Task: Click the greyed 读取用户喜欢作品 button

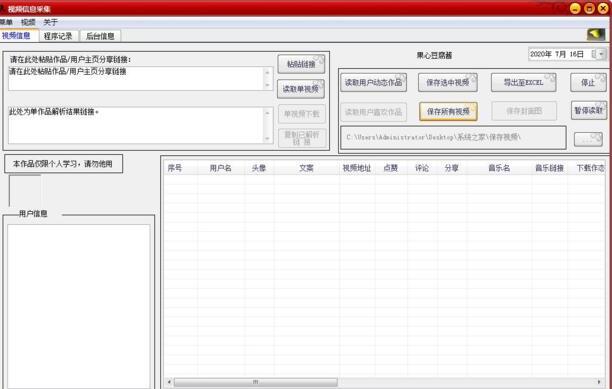Action: (374, 112)
